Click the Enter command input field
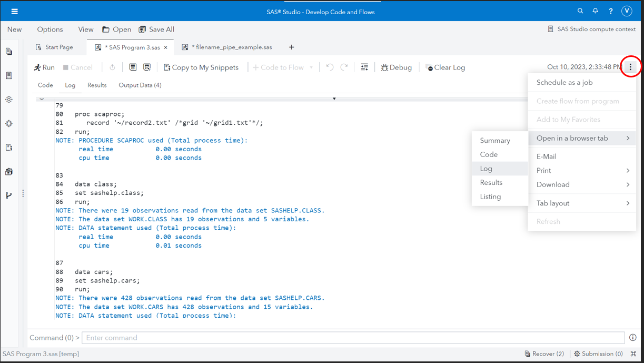The width and height of the screenshot is (644, 363). click(x=353, y=337)
